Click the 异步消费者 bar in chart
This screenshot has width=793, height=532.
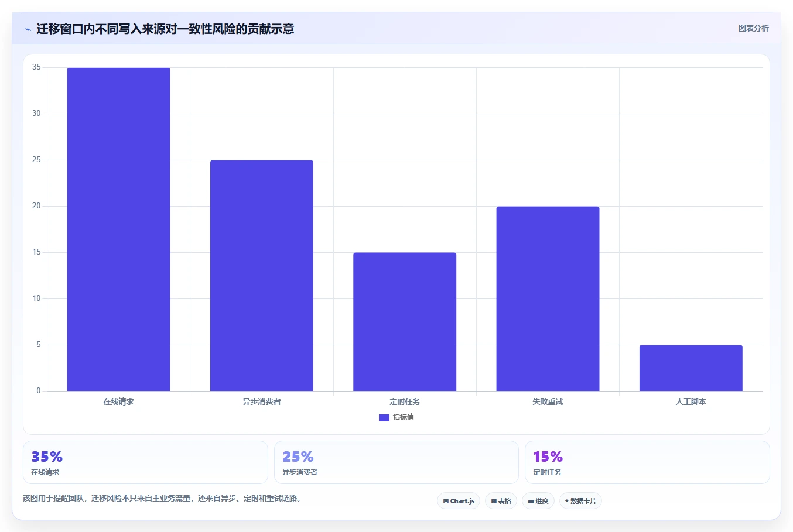click(x=262, y=276)
